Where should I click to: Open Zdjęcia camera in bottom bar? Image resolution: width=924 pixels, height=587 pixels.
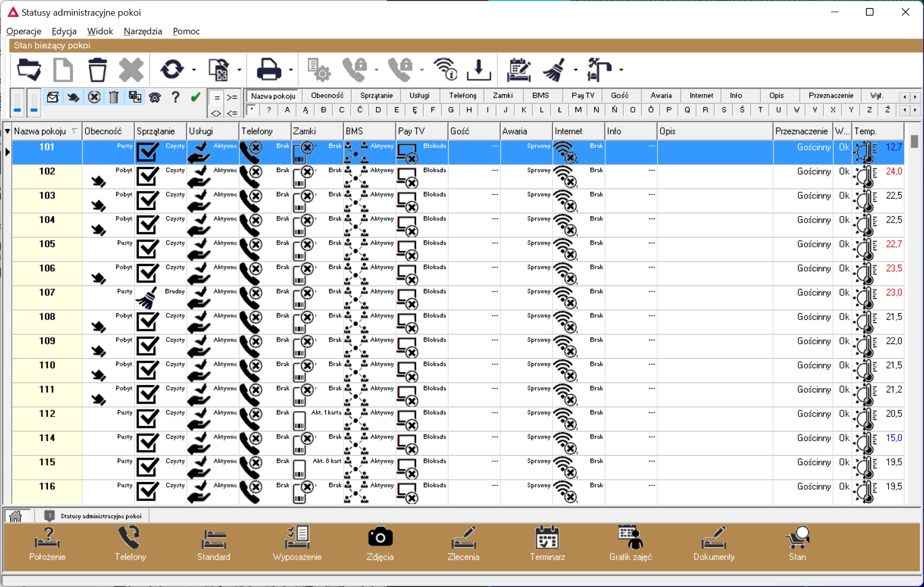380,544
